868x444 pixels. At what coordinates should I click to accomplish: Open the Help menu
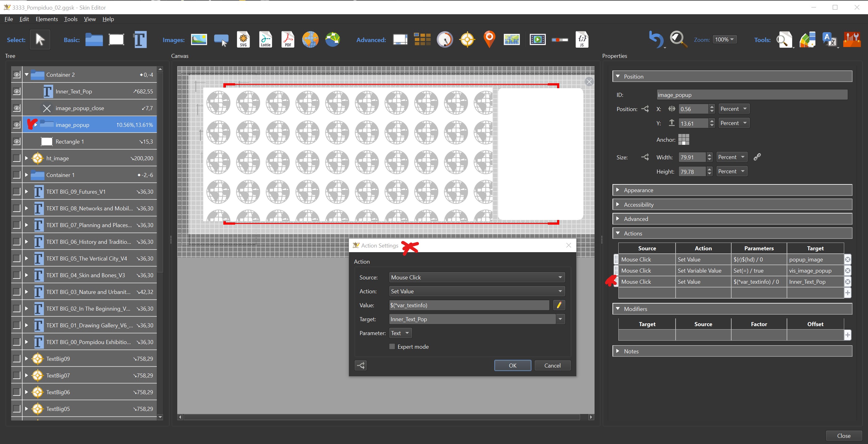click(x=108, y=19)
